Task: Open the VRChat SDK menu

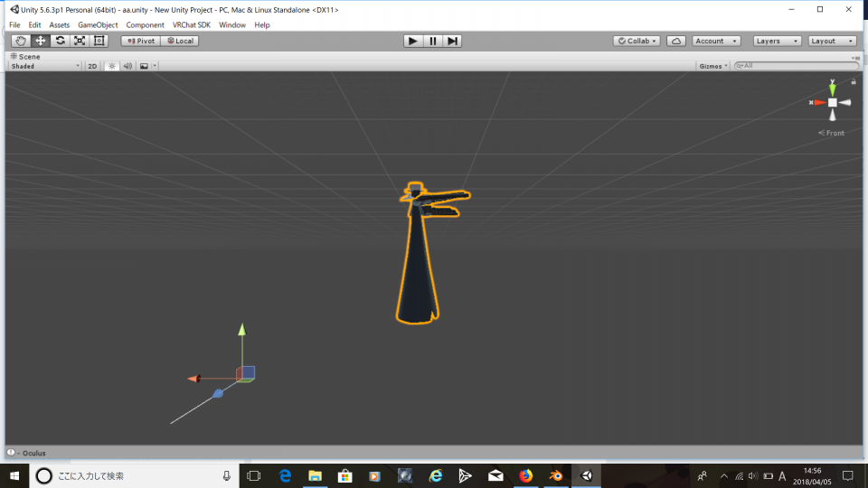Action: (x=192, y=25)
